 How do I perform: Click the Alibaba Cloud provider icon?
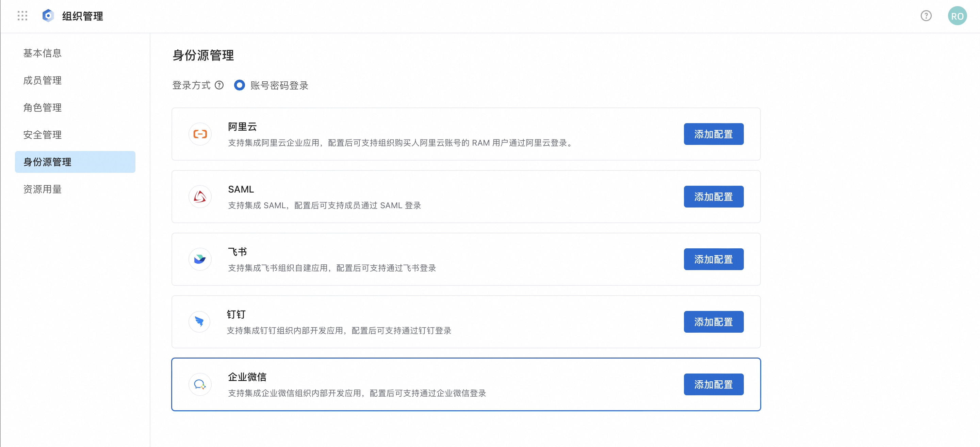coord(200,134)
